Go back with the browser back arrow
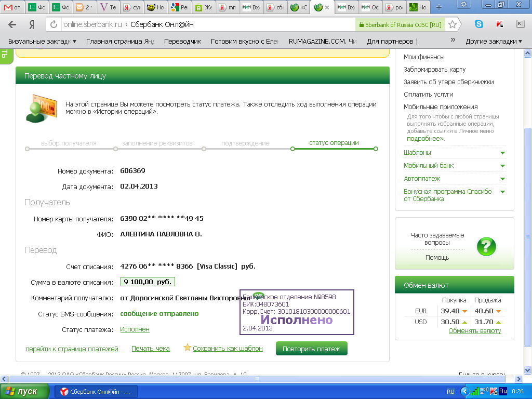The height and width of the screenshot is (399, 532). click(x=12, y=24)
